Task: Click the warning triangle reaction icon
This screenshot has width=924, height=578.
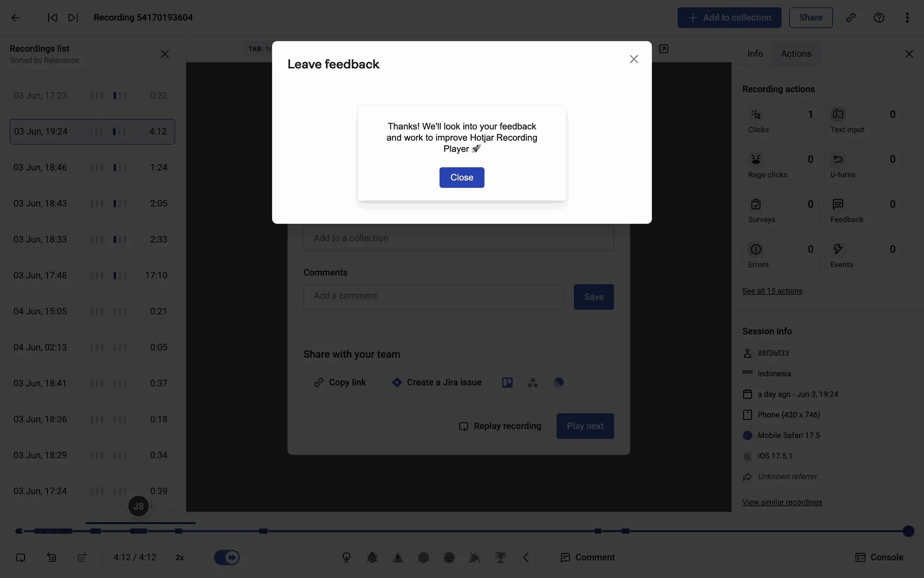Action: [x=398, y=557]
